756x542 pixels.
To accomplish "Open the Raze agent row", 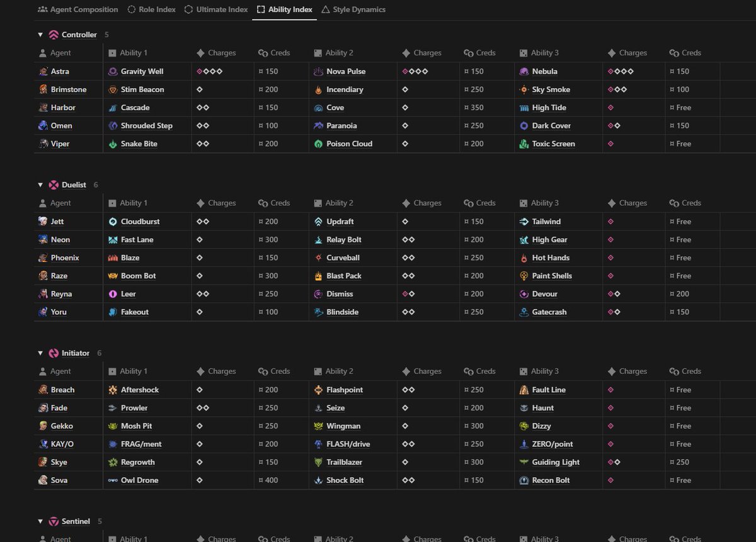I will coord(59,276).
